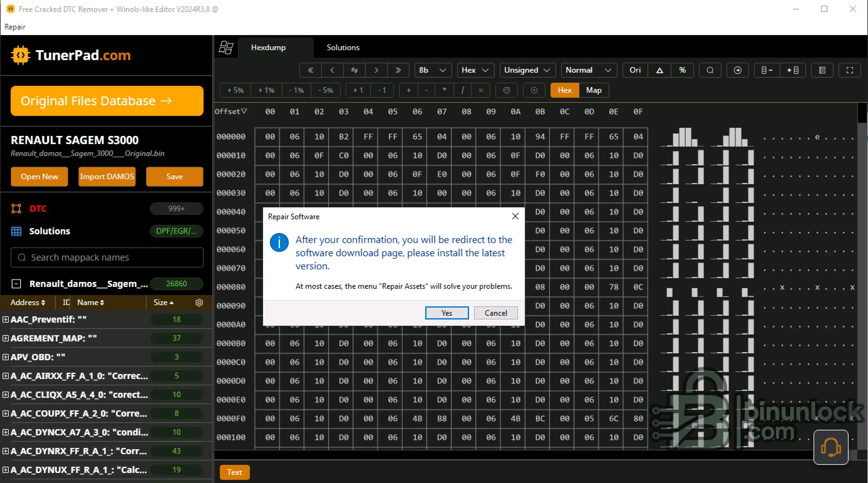Click the circled X reset icon
The image size is (868, 483).
pyautogui.click(x=534, y=90)
